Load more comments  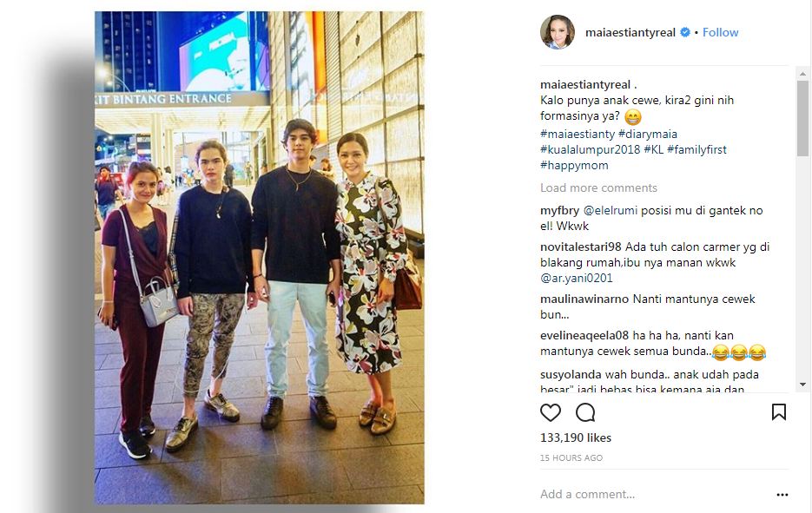tap(598, 187)
